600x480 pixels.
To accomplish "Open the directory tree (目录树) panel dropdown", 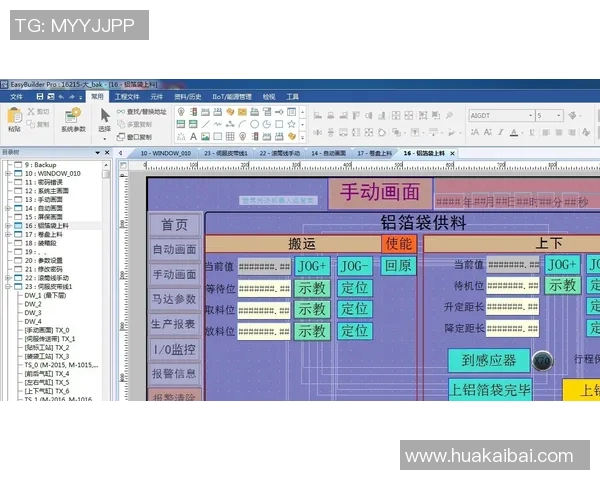I will pos(98,153).
